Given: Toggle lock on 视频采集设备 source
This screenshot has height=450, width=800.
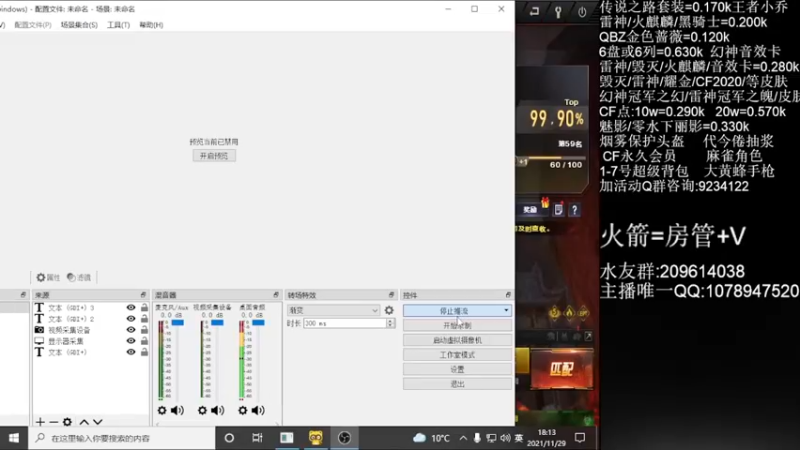Looking at the screenshot, I should pos(144,330).
